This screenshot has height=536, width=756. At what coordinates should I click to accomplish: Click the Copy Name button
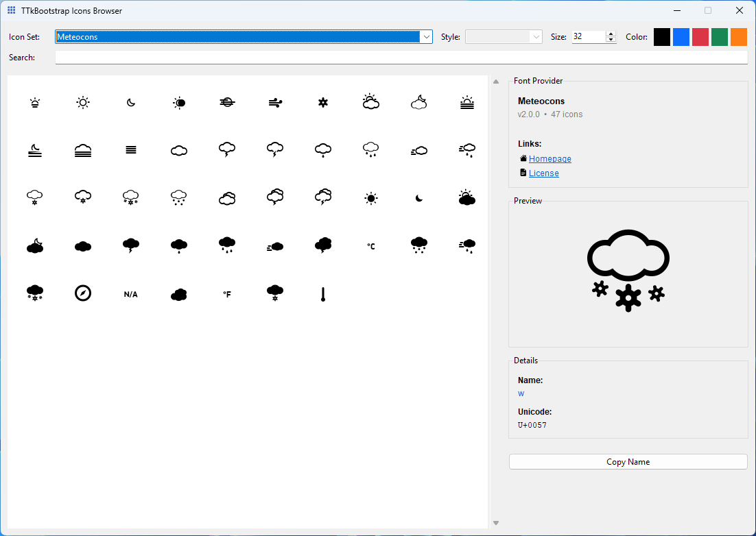(628, 461)
